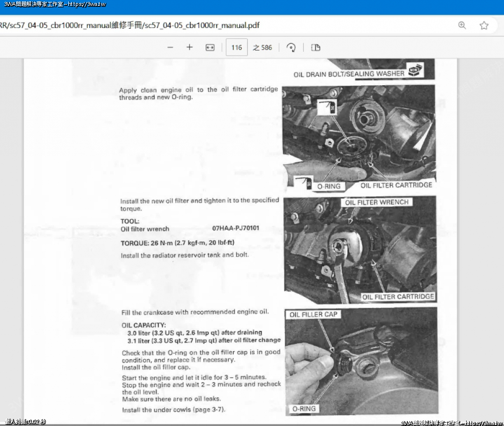Screen dimensions: 504x426
Task: Click the OIL CAPACITY heading
Action: pos(144,326)
